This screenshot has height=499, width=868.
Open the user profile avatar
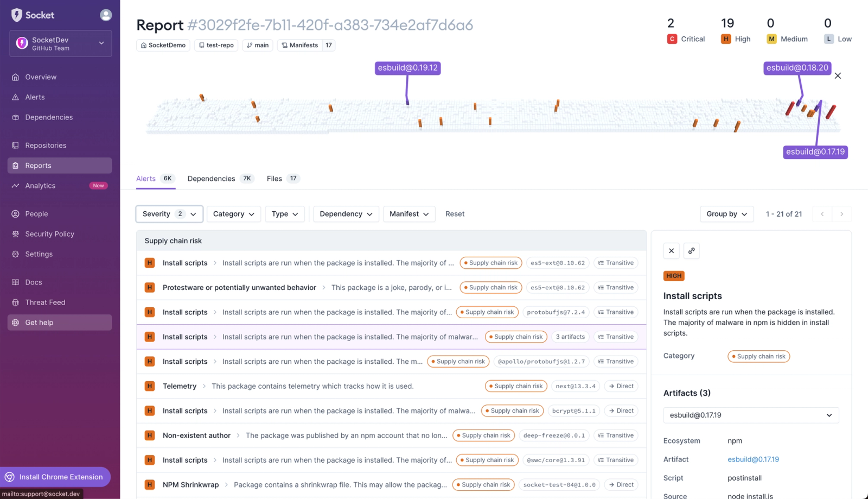106,15
